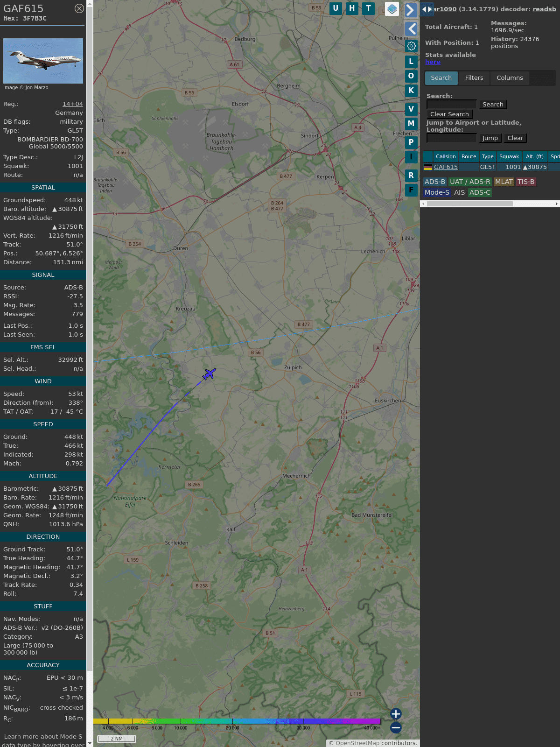The image size is (560, 747).
Task: Toggle the AIS source legend
Action: pyautogui.click(x=460, y=192)
